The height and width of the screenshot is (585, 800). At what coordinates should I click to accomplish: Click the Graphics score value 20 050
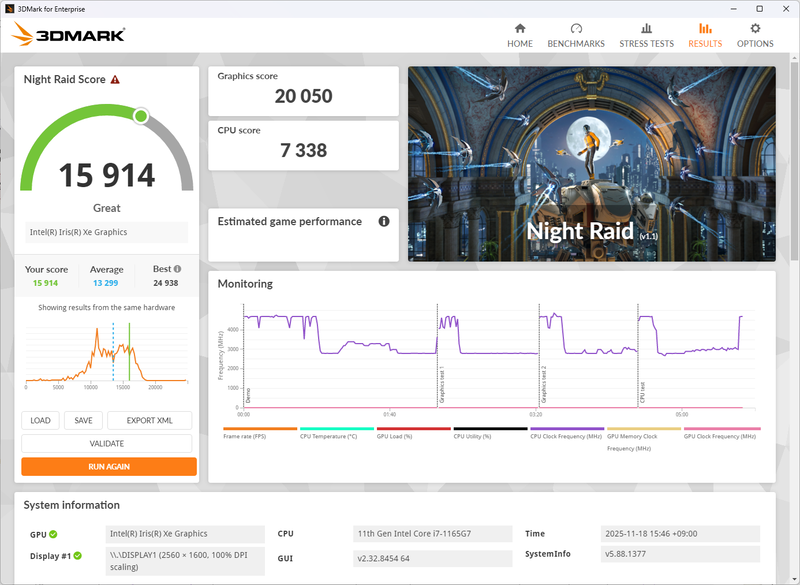304,96
